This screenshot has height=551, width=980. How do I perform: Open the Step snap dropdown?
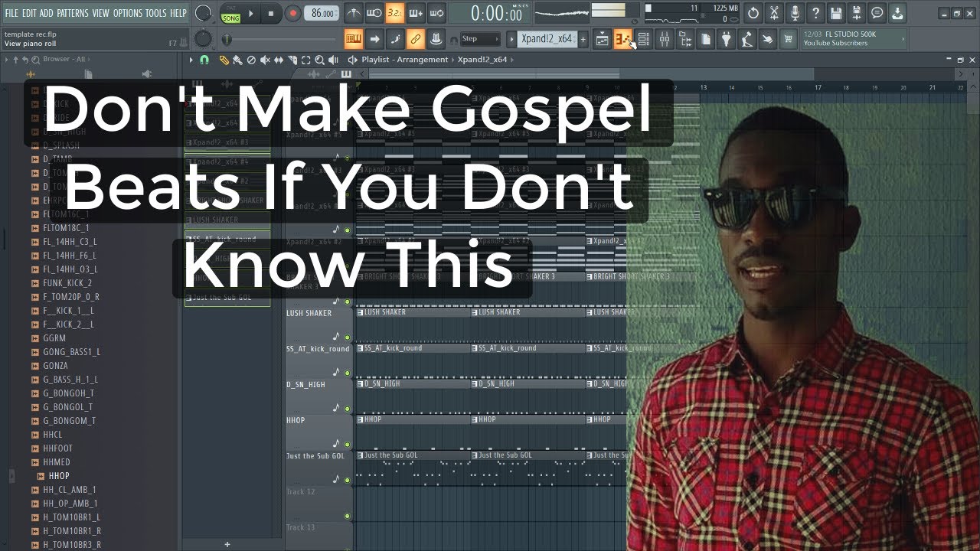[x=480, y=39]
